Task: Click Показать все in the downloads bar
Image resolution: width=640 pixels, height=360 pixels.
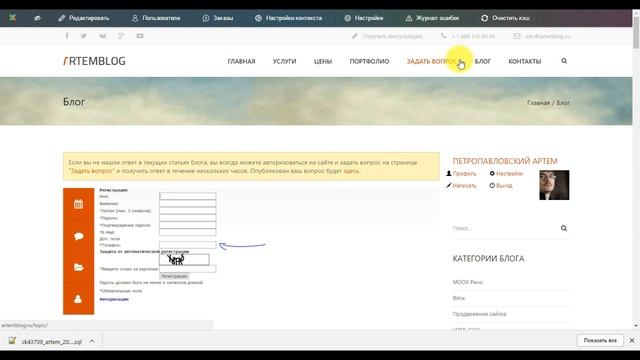Action: pos(600,340)
